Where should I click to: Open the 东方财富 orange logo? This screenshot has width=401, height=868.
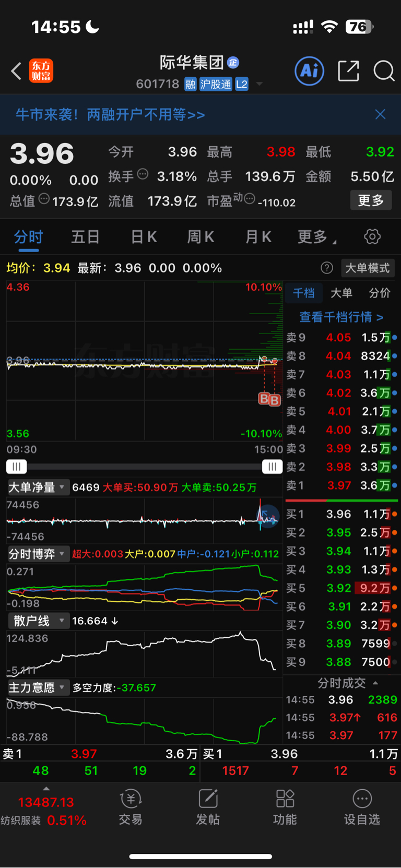coord(41,71)
